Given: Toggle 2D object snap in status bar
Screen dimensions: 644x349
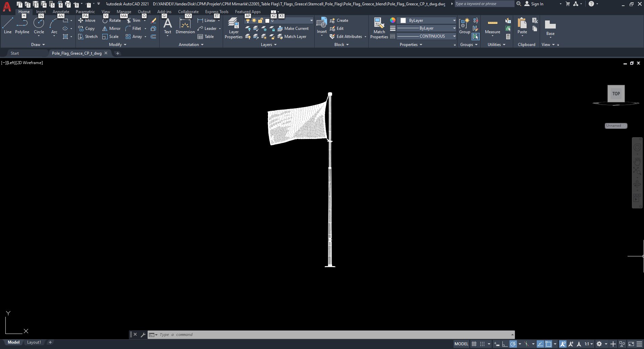Looking at the screenshot, I should (x=548, y=344).
